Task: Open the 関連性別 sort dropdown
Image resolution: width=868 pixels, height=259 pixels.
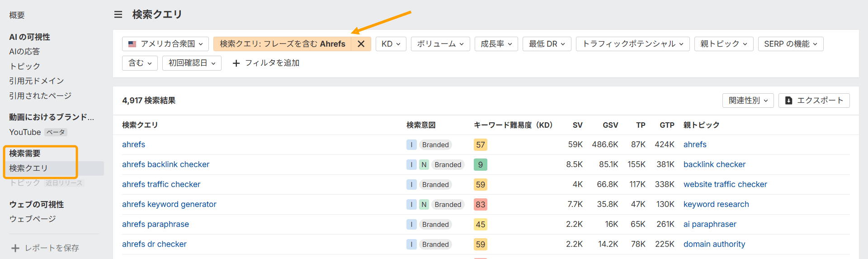Action: click(x=748, y=101)
